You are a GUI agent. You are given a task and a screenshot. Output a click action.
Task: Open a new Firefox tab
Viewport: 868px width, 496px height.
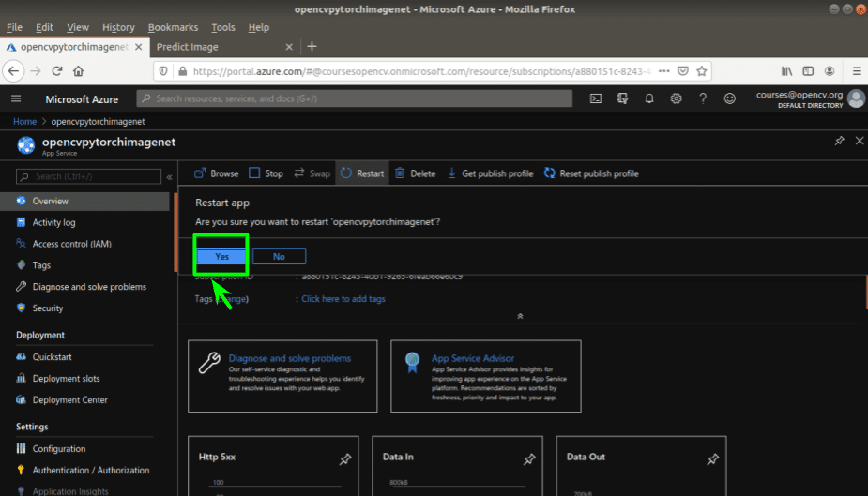(312, 47)
